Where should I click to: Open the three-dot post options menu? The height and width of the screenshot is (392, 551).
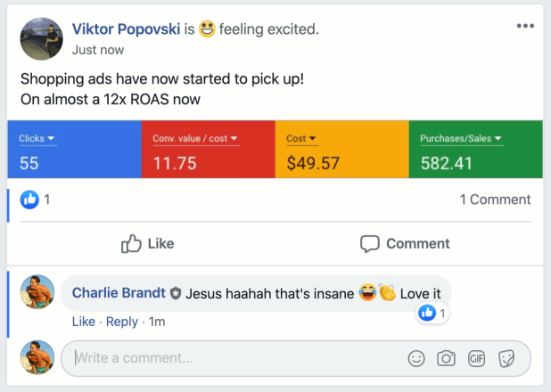(x=525, y=26)
